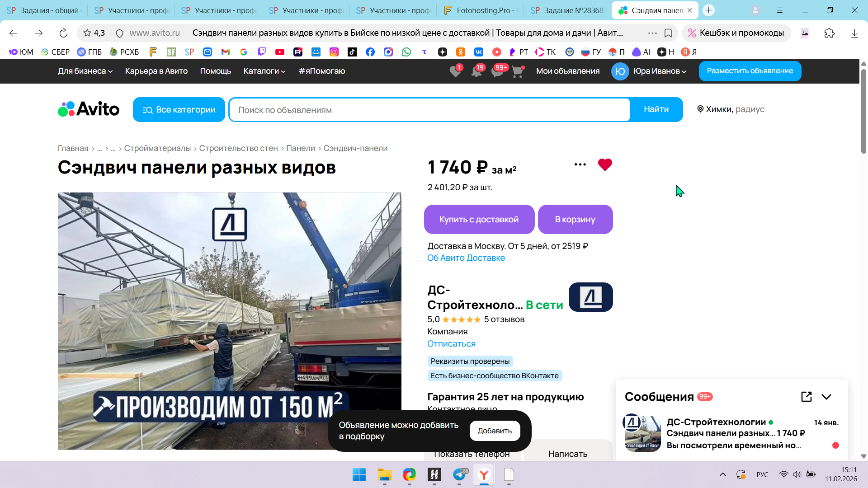Click the Avito logo
This screenshot has width=868, height=488.
pyautogui.click(x=89, y=109)
